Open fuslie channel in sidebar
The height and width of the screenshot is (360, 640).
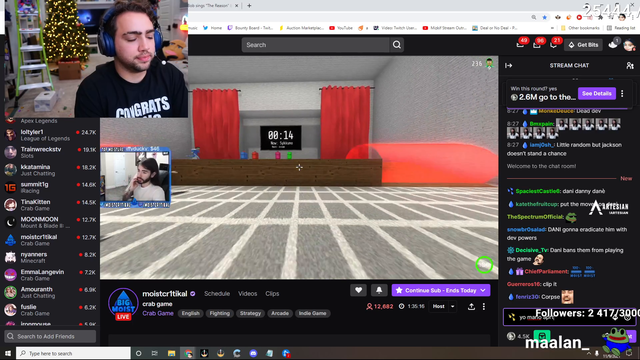(x=50, y=310)
